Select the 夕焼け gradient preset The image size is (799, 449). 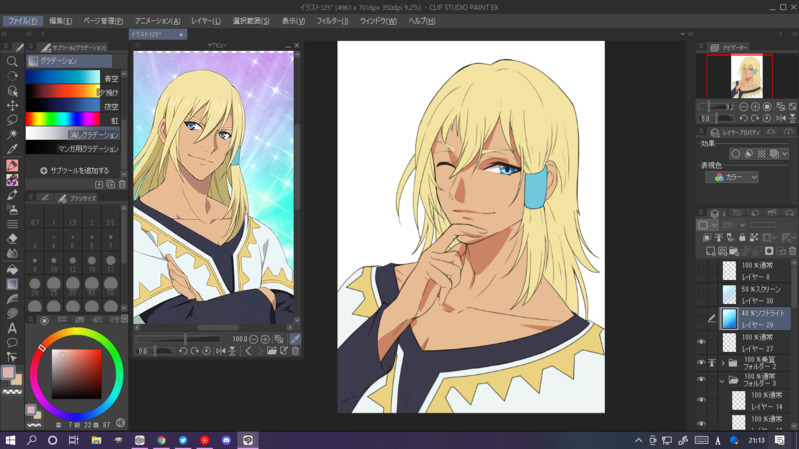[x=73, y=92]
